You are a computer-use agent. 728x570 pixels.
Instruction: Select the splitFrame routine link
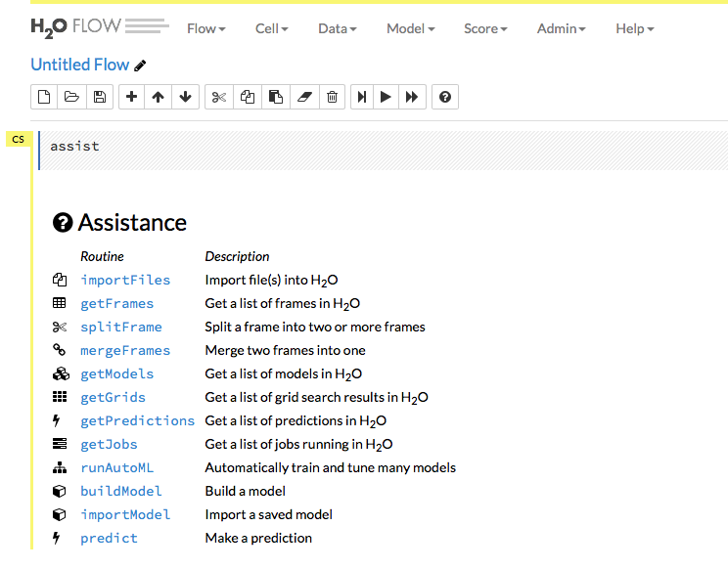pyautogui.click(x=121, y=327)
